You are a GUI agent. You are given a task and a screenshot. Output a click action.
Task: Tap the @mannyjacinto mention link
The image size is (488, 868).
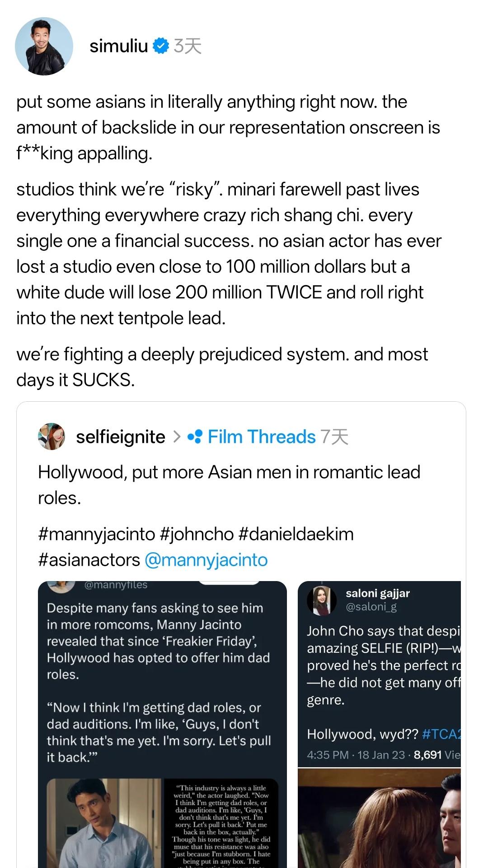click(206, 560)
